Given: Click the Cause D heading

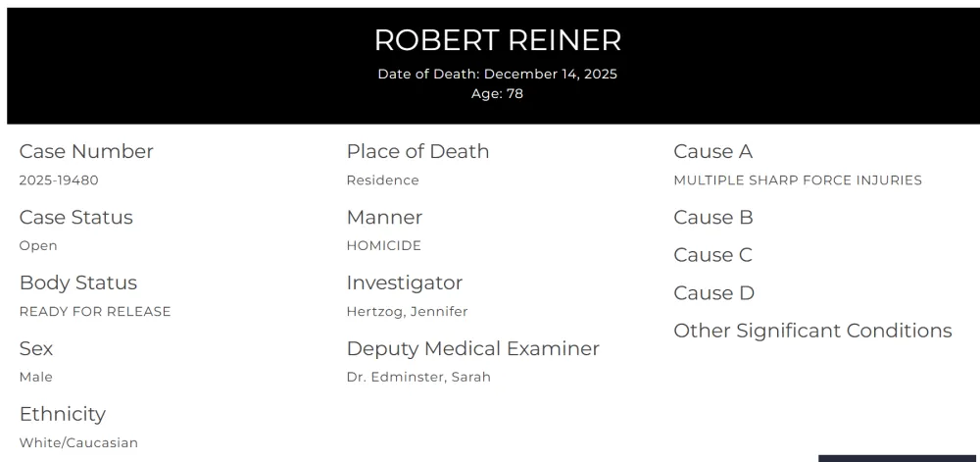Looking at the screenshot, I should [x=714, y=293].
